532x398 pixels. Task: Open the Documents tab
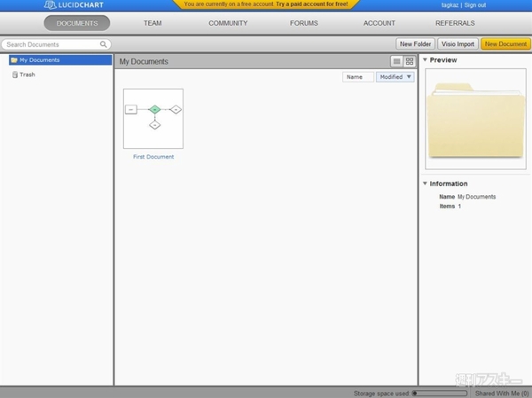[77, 23]
